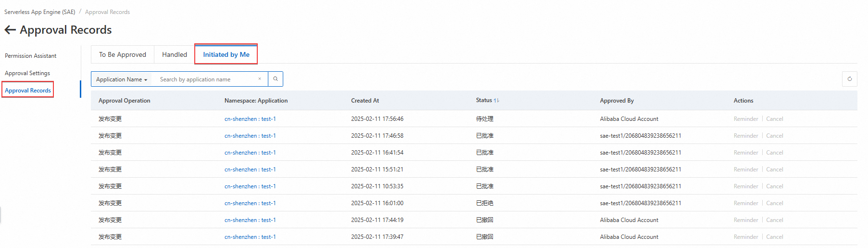Image resolution: width=868 pixels, height=248 pixels.
Task: Click the 已批准 status in the 17:46:58 row
Action: click(485, 136)
